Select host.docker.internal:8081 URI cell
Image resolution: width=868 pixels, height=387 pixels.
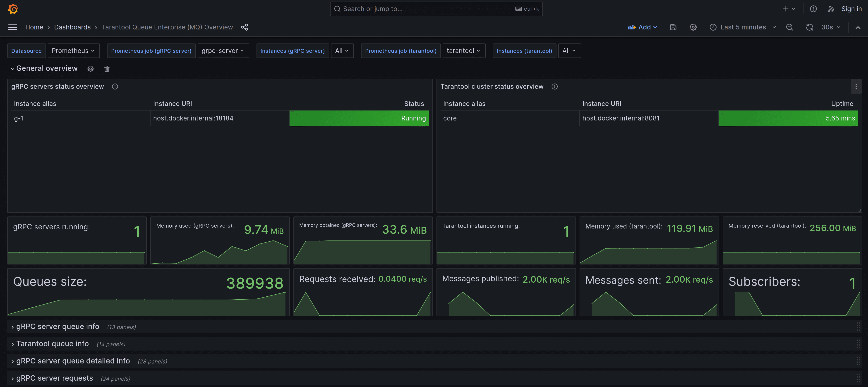coord(649,118)
